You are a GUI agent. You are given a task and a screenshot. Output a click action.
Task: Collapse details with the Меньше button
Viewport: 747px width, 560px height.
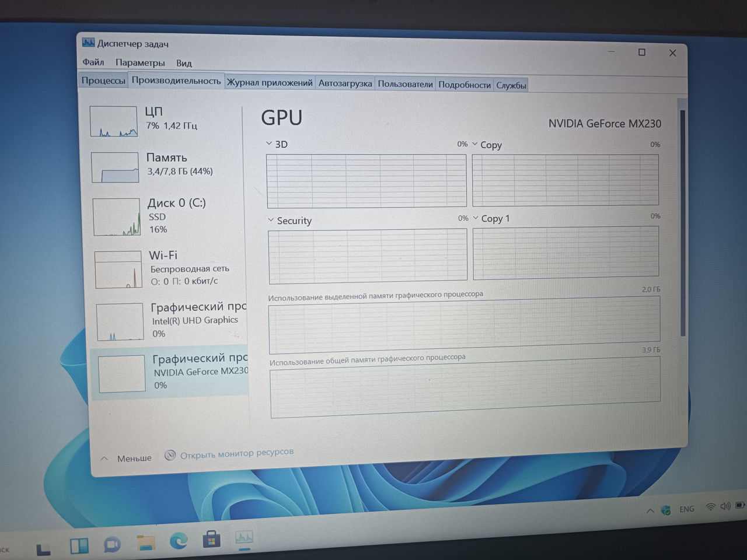click(x=127, y=459)
